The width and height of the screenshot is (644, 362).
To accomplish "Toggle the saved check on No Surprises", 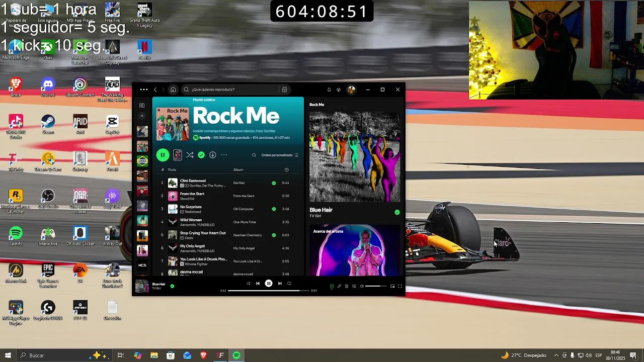I will 274,209.
